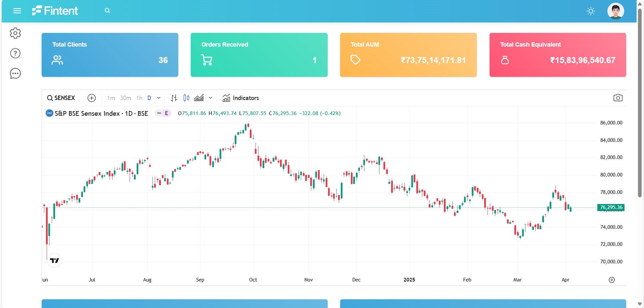
Task: Click the S&P BSE Sensex Index title
Action: pyautogui.click(x=101, y=113)
